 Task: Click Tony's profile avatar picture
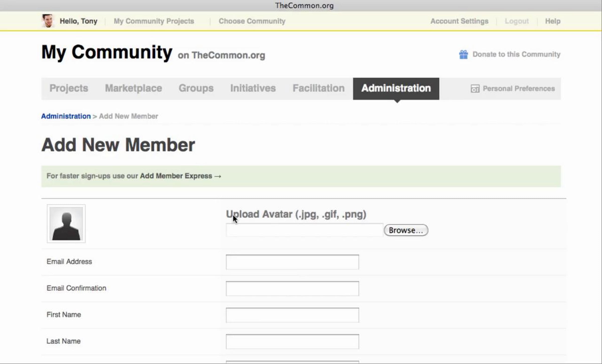47,21
